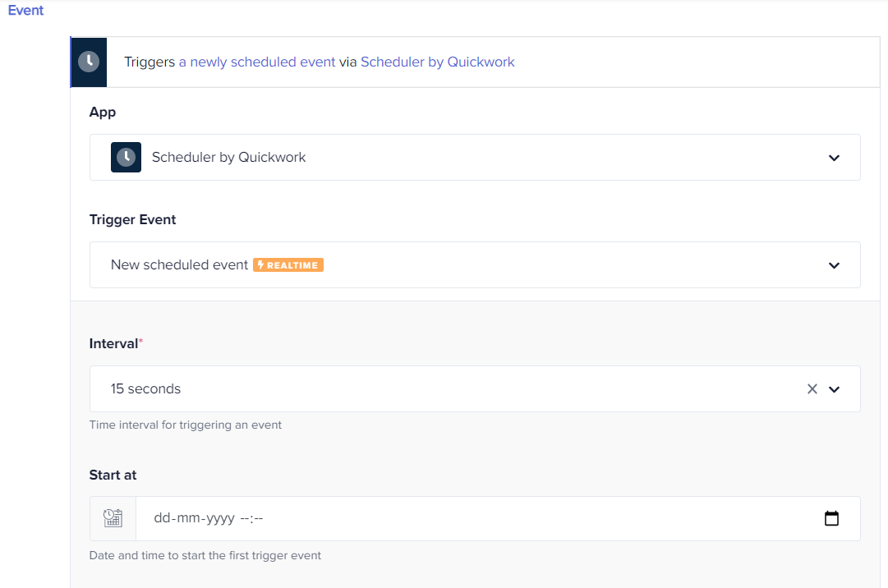Open the date picker calendar icon
Screen dimensions: 888x588
[x=831, y=518]
